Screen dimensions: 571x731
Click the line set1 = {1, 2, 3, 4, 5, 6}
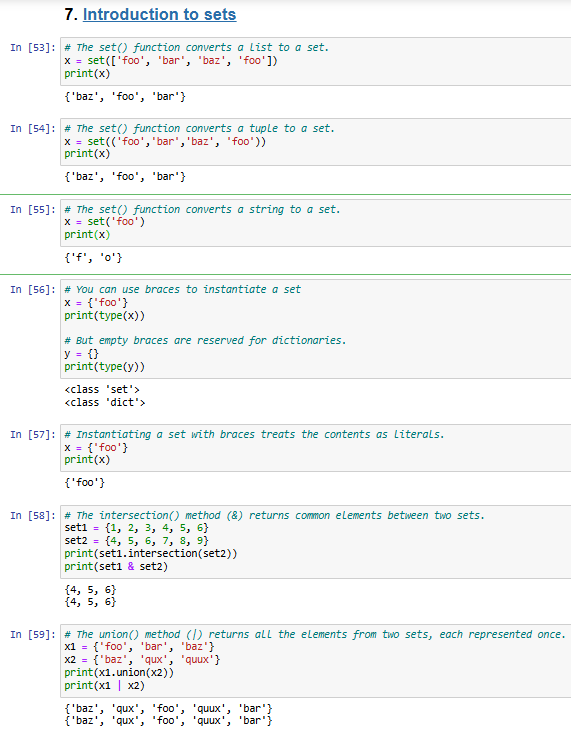pos(137,528)
